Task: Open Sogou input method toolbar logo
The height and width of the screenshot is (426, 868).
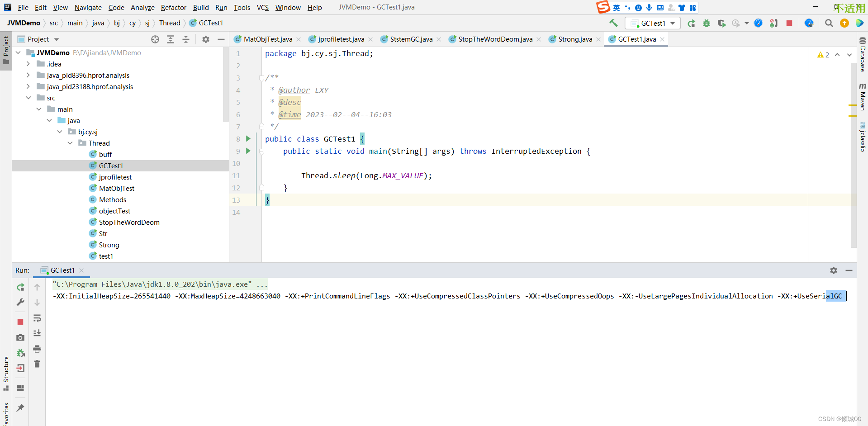Action: pos(602,7)
